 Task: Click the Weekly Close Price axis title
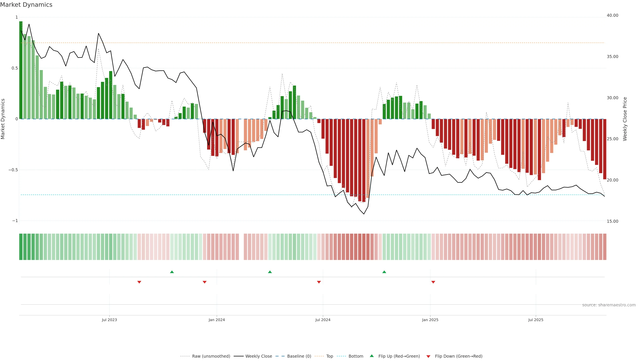click(625, 119)
